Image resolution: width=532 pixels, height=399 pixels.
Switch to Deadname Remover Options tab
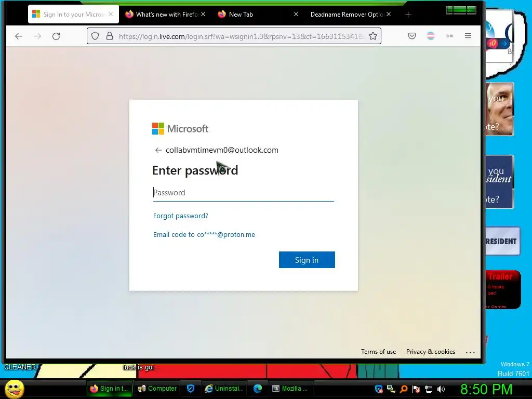coord(350,14)
